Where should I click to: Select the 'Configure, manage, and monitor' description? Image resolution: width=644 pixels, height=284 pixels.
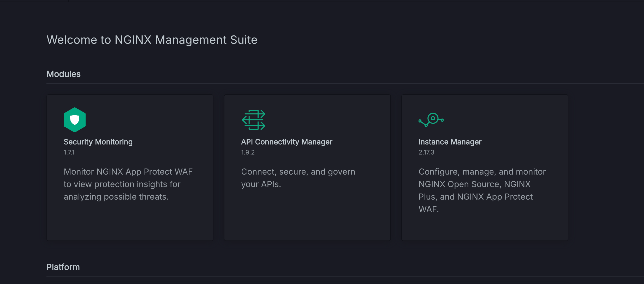[482, 172]
